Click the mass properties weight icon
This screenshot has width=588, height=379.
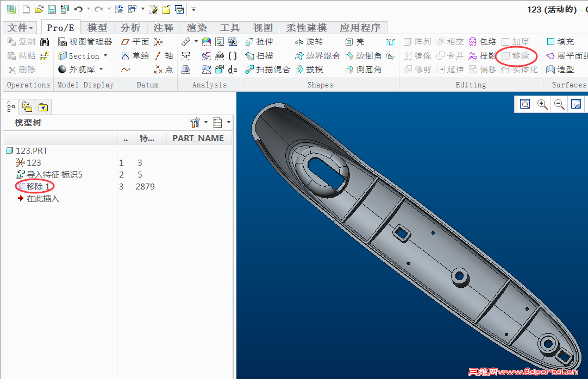point(220,56)
